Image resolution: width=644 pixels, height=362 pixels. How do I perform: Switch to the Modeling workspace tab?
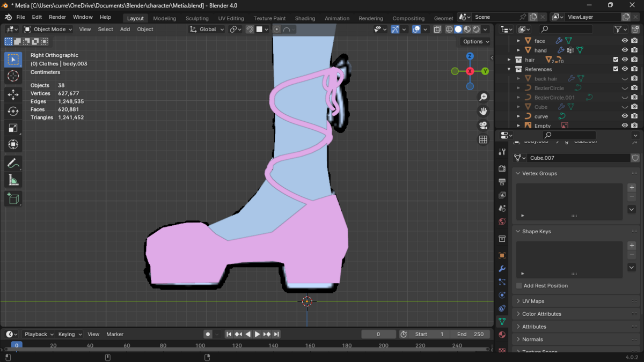[x=164, y=18]
